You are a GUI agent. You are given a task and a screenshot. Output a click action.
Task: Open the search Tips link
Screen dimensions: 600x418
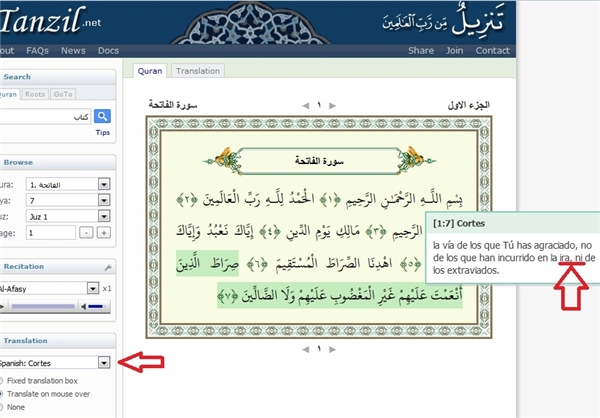point(103,132)
